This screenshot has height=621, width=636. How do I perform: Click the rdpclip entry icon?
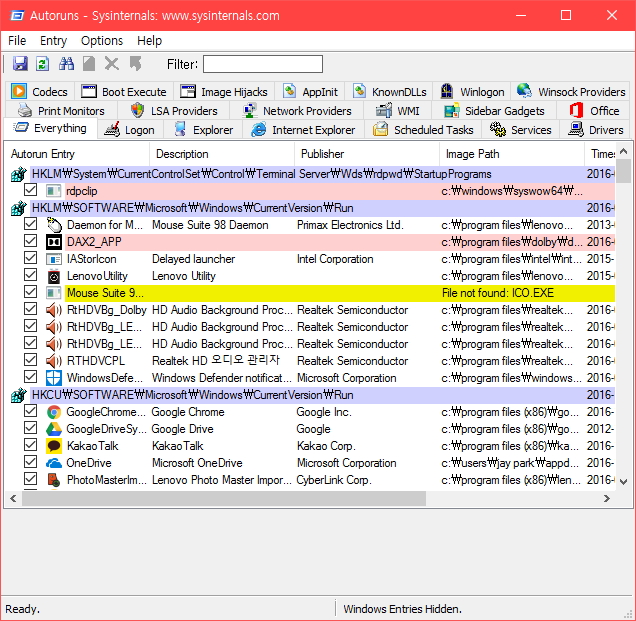click(x=54, y=191)
